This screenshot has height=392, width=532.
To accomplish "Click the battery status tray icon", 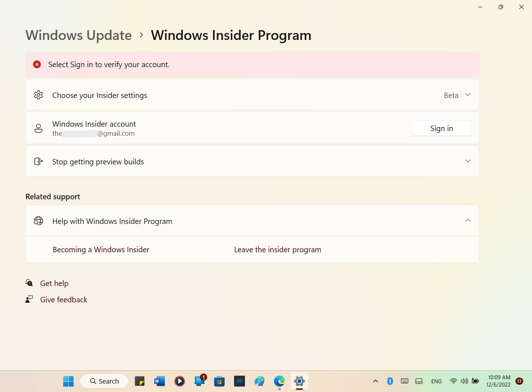I will pos(475,381).
